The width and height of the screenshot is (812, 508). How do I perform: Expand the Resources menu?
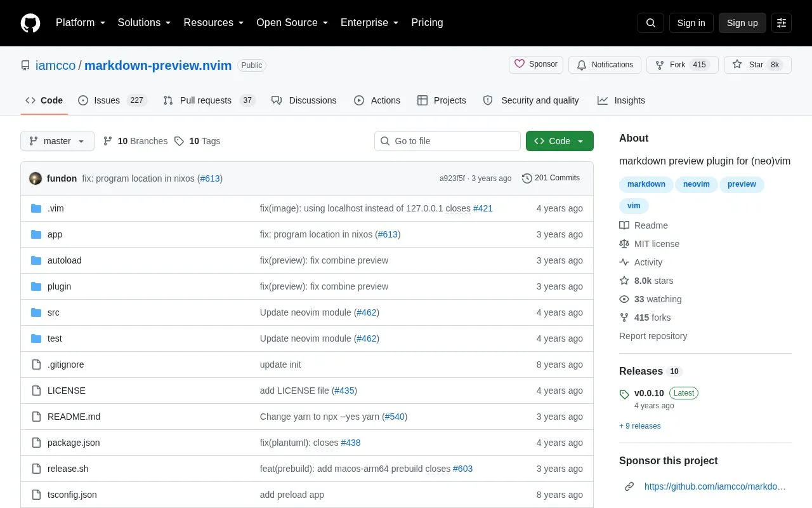point(214,23)
